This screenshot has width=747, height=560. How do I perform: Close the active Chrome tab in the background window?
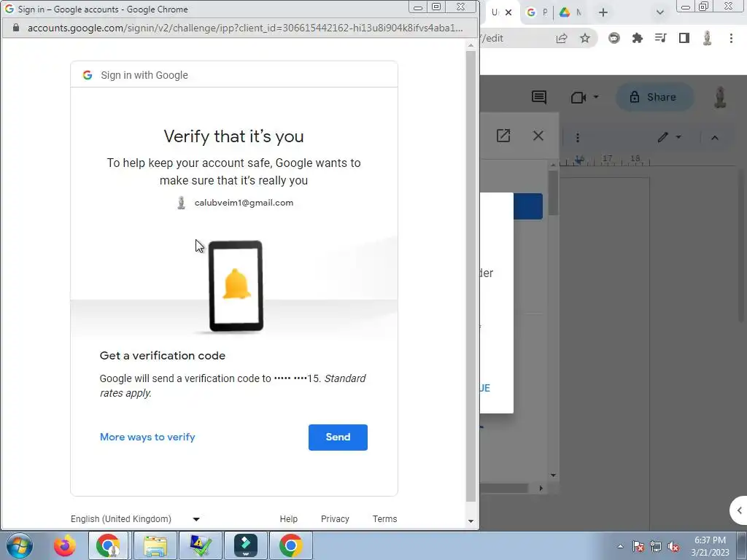coord(508,12)
